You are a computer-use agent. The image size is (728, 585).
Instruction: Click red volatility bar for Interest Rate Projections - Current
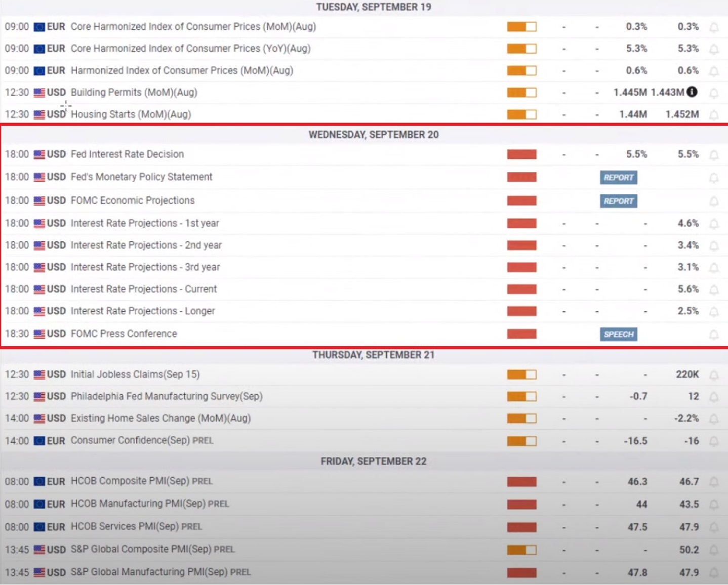click(x=521, y=289)
